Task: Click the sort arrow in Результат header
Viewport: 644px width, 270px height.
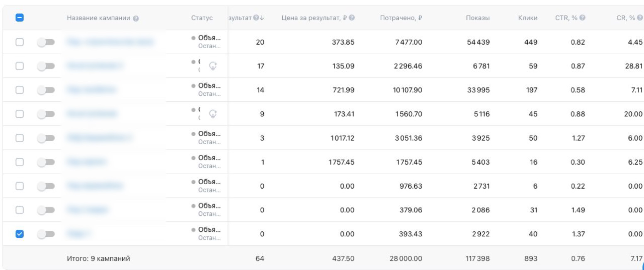Action: [x=262, y=18]
